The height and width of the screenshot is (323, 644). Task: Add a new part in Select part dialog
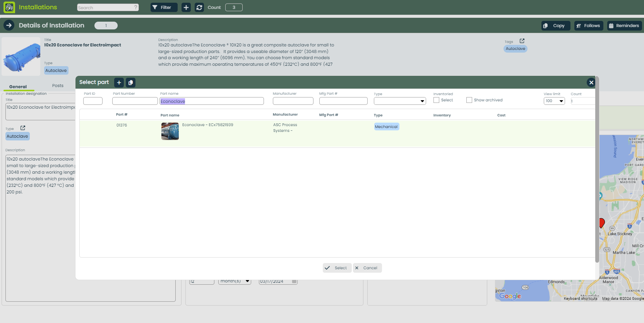[x=119, y=82]
